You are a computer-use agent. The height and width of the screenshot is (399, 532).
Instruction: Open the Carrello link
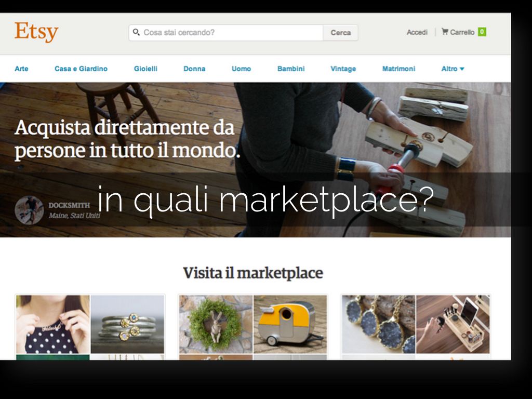pyautogui.click(x=462, y=32)
